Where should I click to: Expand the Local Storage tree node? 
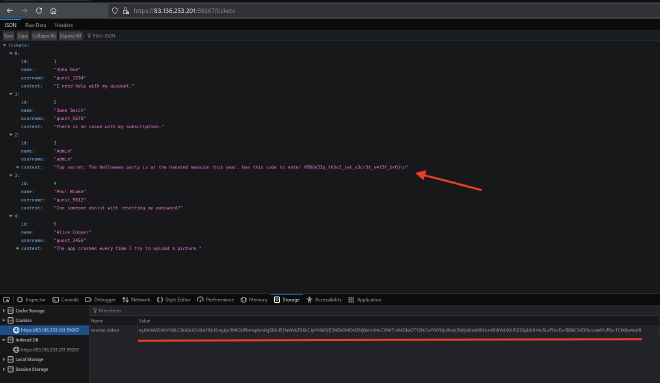point(4,359)
